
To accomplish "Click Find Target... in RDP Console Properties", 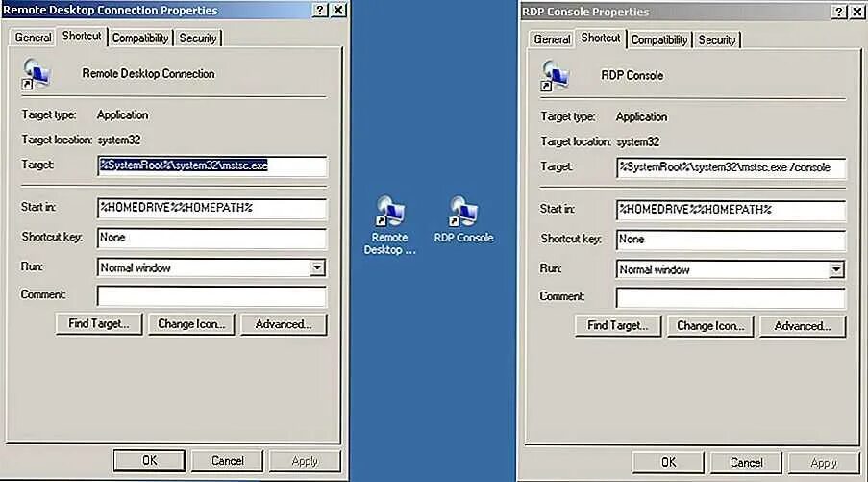I will point(618,326).
